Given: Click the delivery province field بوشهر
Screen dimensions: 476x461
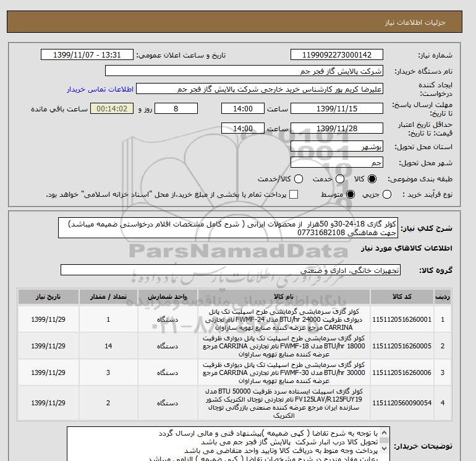Looking at the screenshot, I should (x=337, y=147).
